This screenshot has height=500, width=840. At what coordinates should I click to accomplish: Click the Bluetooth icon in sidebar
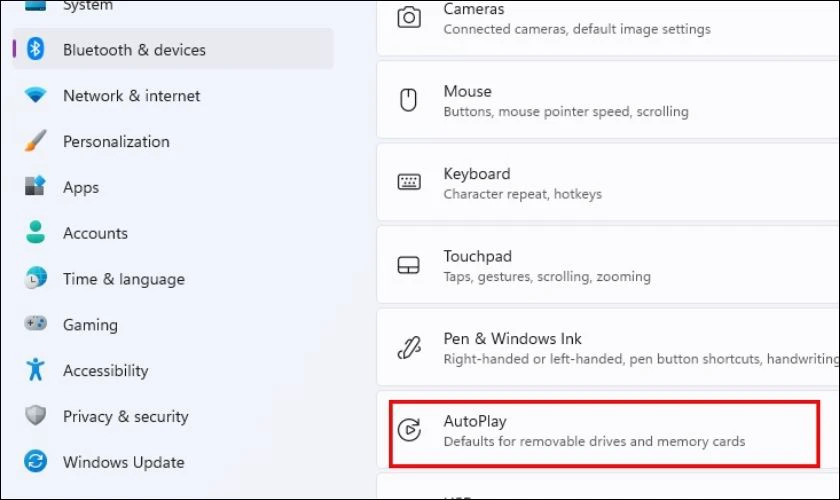point(36,49)
